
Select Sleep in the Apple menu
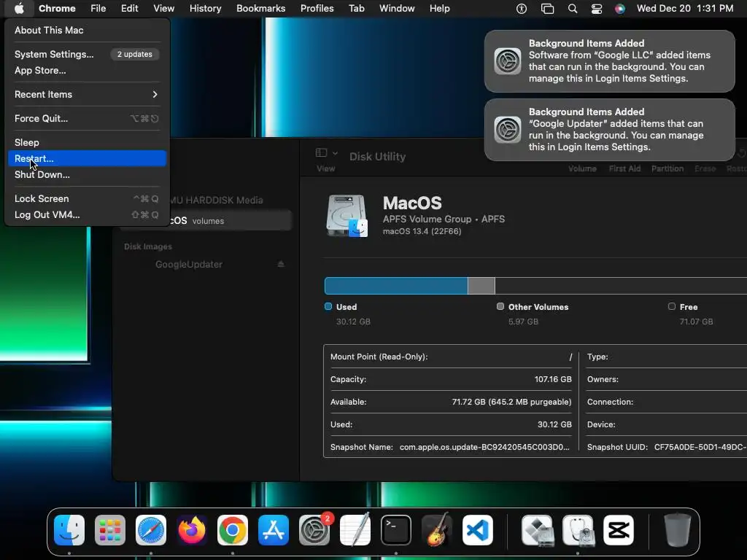click(88, 142)
